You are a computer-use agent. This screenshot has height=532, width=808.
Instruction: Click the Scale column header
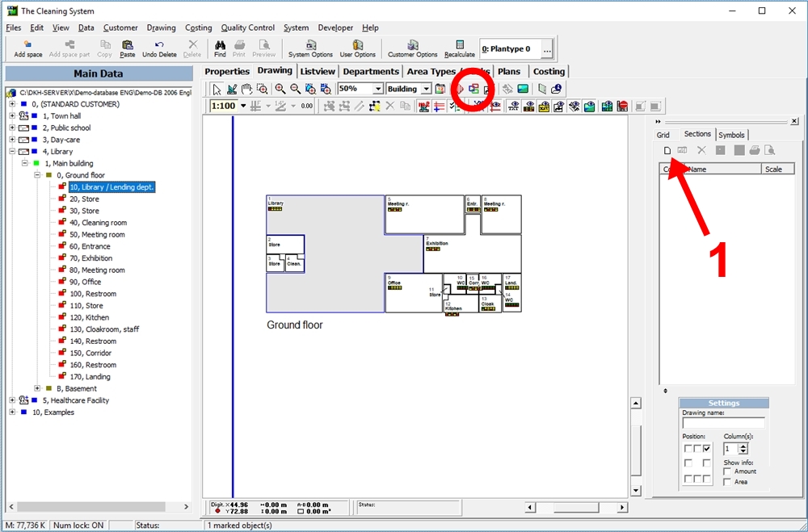coord(777,169)
